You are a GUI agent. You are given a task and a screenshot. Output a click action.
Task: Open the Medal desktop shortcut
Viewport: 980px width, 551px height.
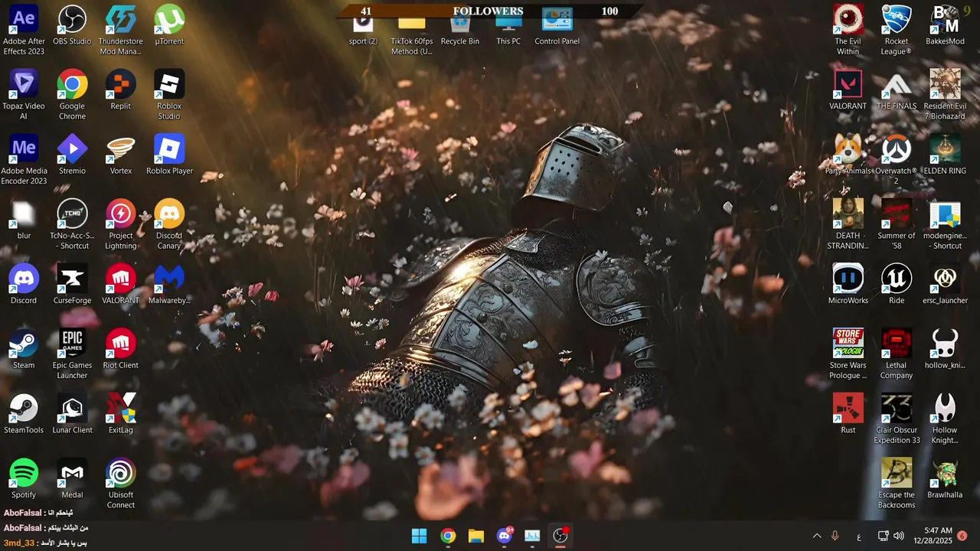[72, 479]
